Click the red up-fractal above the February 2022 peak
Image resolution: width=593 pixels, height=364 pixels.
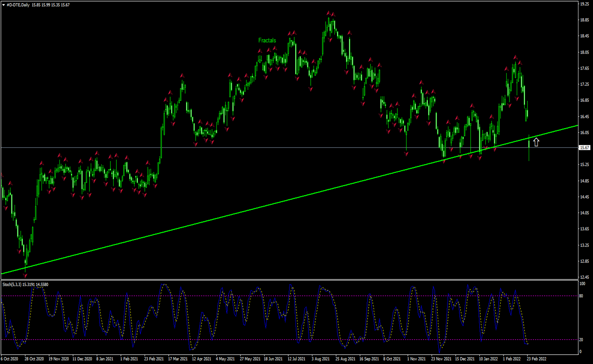(x=515, y=57)
